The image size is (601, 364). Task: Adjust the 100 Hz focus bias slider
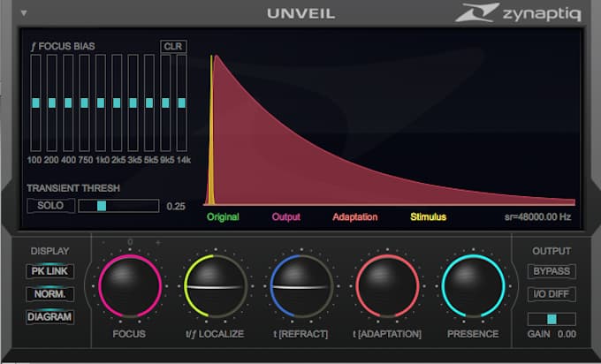pos(35,102)
